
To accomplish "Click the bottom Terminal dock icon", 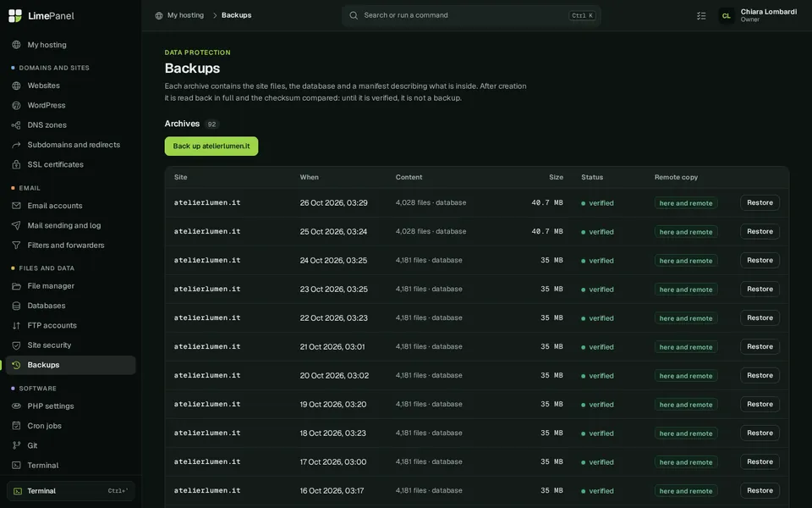I will (x=18, y=491).
